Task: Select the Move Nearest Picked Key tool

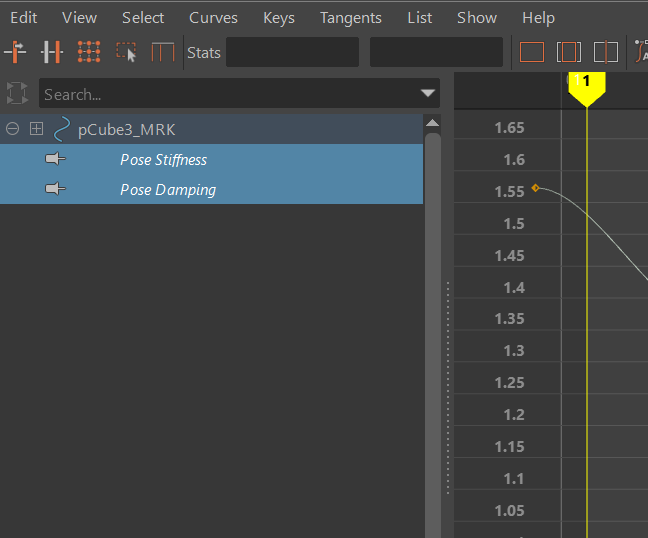Action: point(15,52)
